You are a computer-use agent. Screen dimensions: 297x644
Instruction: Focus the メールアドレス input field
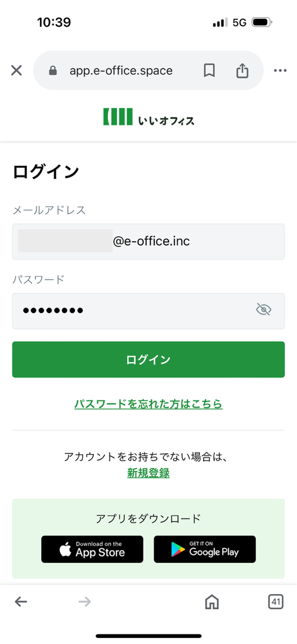(149, 241)
